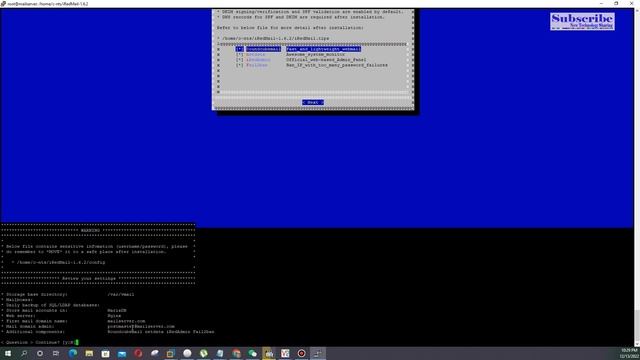Launch Microsoft Edge from taskbar
This screenshot has height=360, width=640.
(x=73, y=353)
